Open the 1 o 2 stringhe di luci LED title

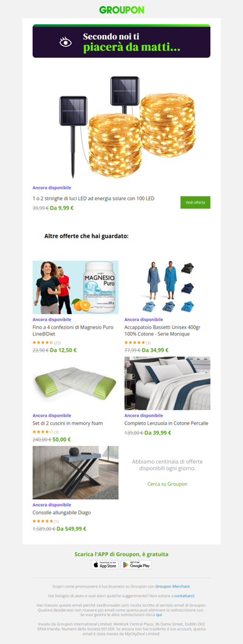[94, 199]
